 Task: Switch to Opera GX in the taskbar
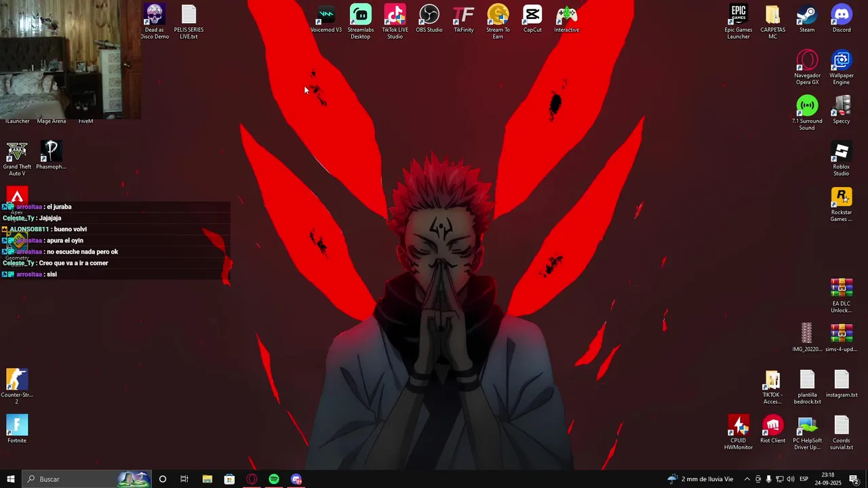click(x=252, y=479)
